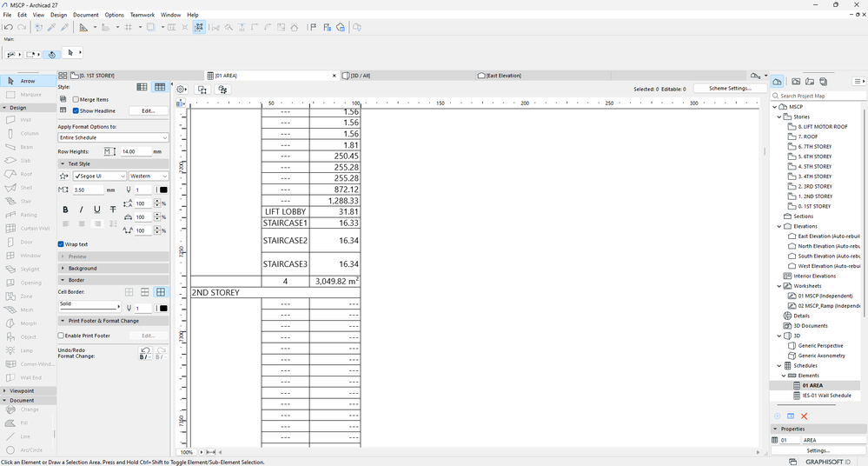Enable the Merge Items checkbox

(x=76, y=100)
